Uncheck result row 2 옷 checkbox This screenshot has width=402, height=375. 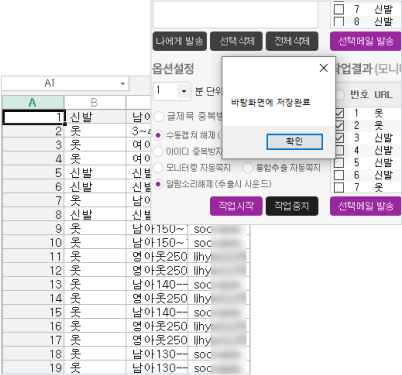point(339,125)
